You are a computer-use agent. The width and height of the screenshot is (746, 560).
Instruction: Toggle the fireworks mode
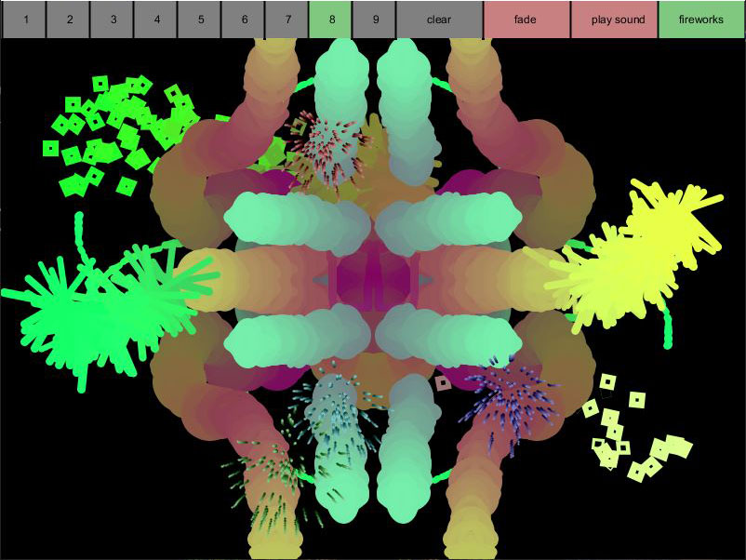coord(701,20)
